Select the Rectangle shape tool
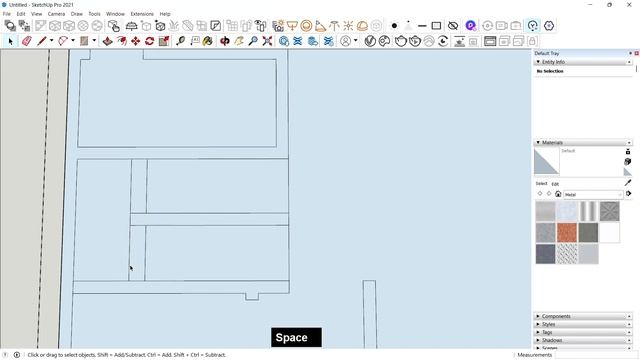 pos(84,41)
